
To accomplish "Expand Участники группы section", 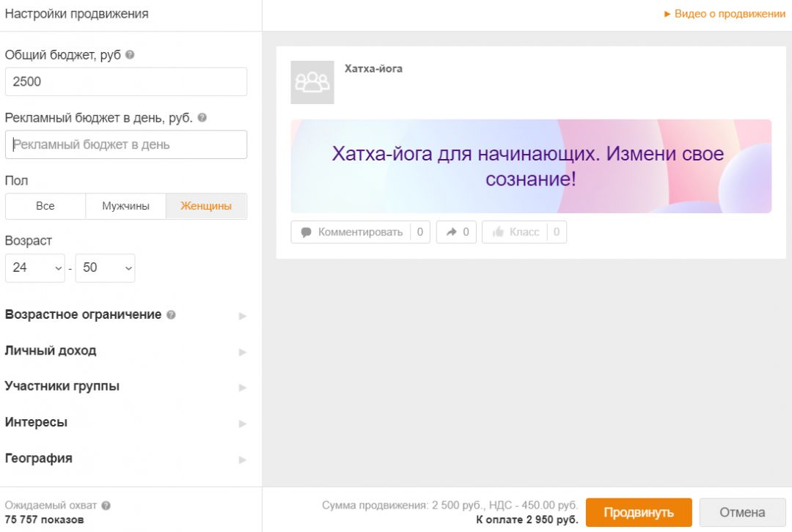I will click(126, 387).
